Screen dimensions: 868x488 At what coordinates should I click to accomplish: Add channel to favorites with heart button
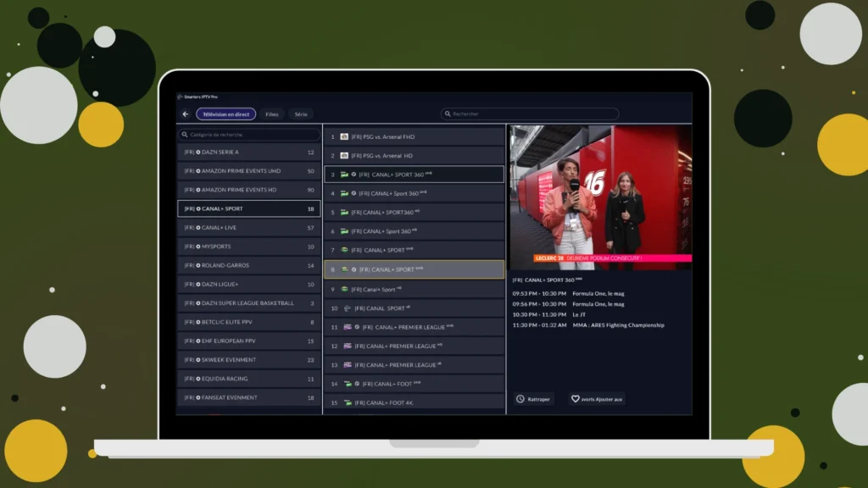tap(597, 399)
